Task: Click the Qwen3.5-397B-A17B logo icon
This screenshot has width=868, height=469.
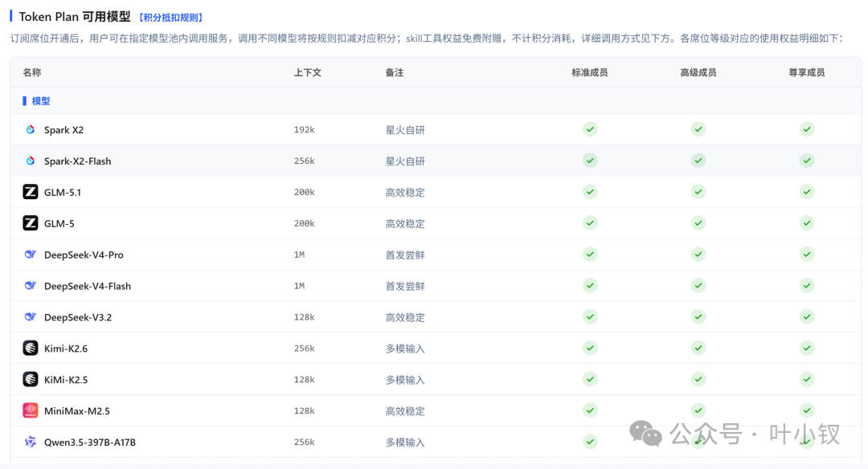Action: (31, 442)
